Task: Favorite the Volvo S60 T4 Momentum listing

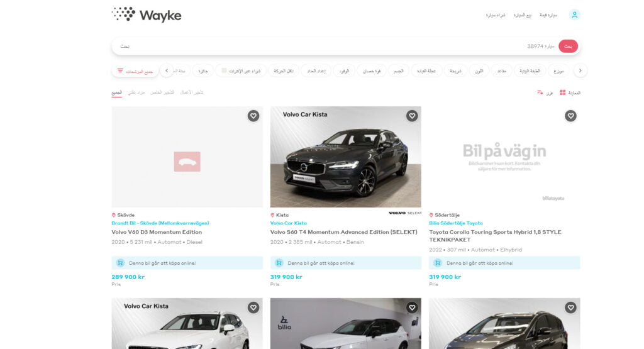Action: click(x=412, y=116)
